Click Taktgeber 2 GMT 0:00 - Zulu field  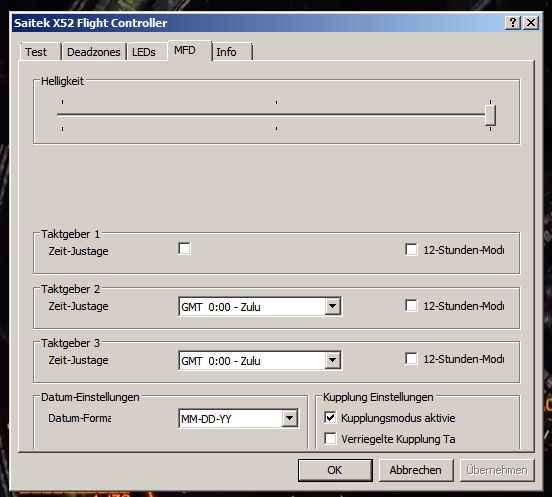coord(260,307)
